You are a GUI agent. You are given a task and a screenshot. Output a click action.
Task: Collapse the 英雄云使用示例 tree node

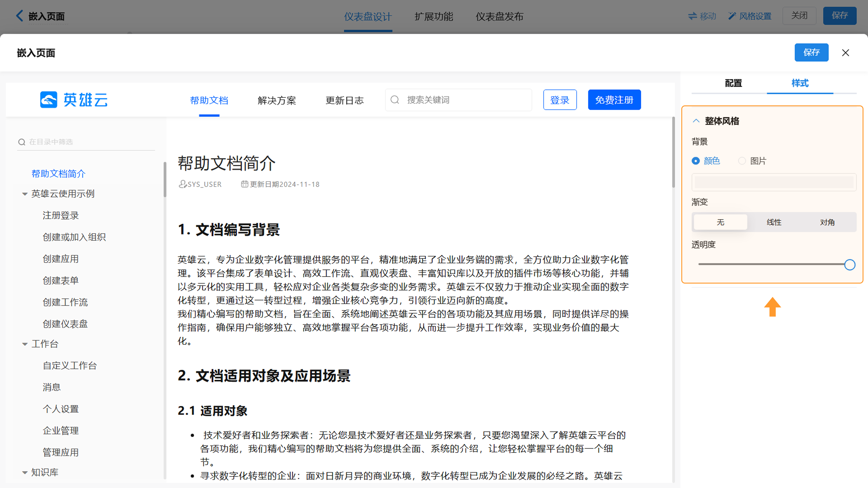pyautogui.click(x=25, y=194)
